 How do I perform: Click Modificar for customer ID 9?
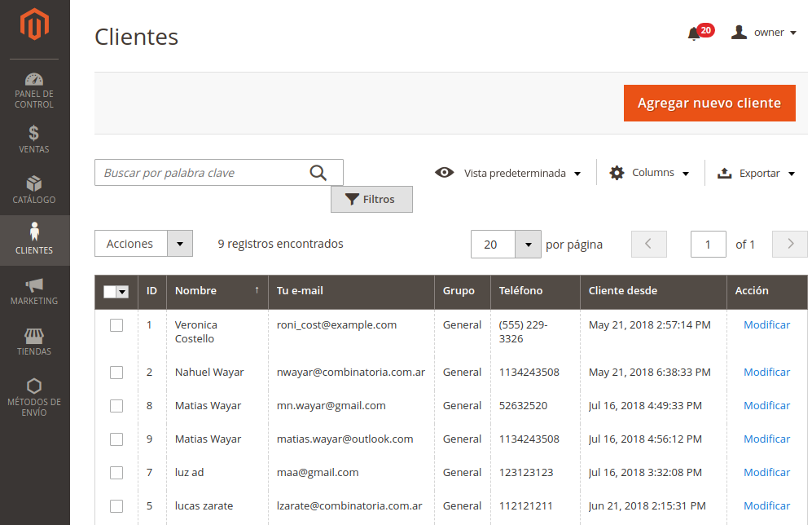click(x=766, y=439)
